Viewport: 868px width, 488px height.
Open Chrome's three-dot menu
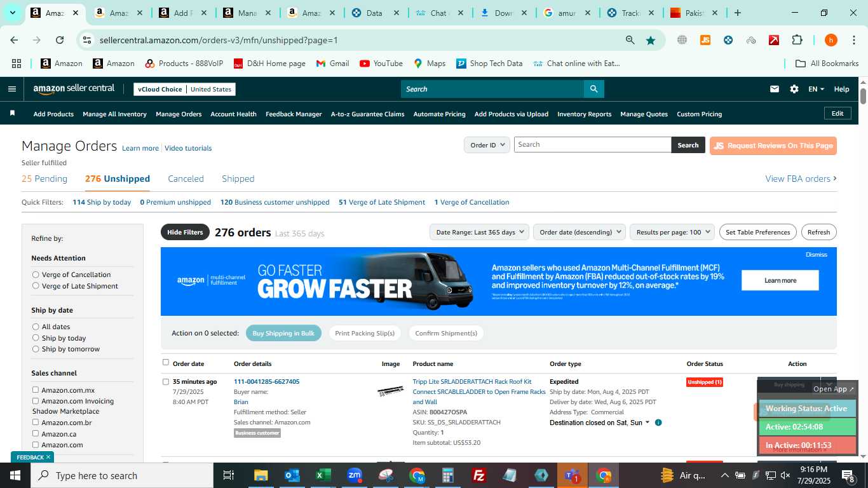(x=853, y=40)
